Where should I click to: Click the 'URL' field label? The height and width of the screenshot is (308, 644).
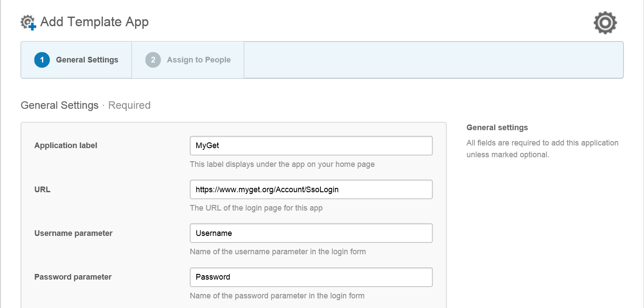click(x=42, y=190)
